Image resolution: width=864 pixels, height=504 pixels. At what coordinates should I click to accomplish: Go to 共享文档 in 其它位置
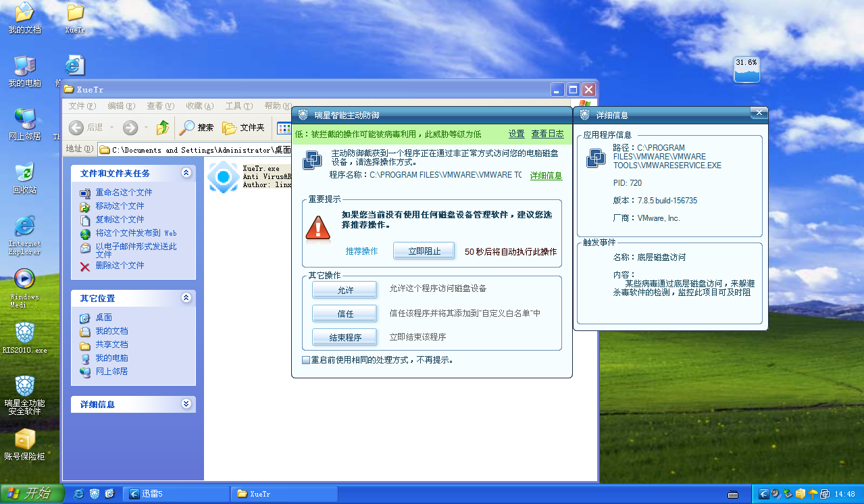point(111,345)
